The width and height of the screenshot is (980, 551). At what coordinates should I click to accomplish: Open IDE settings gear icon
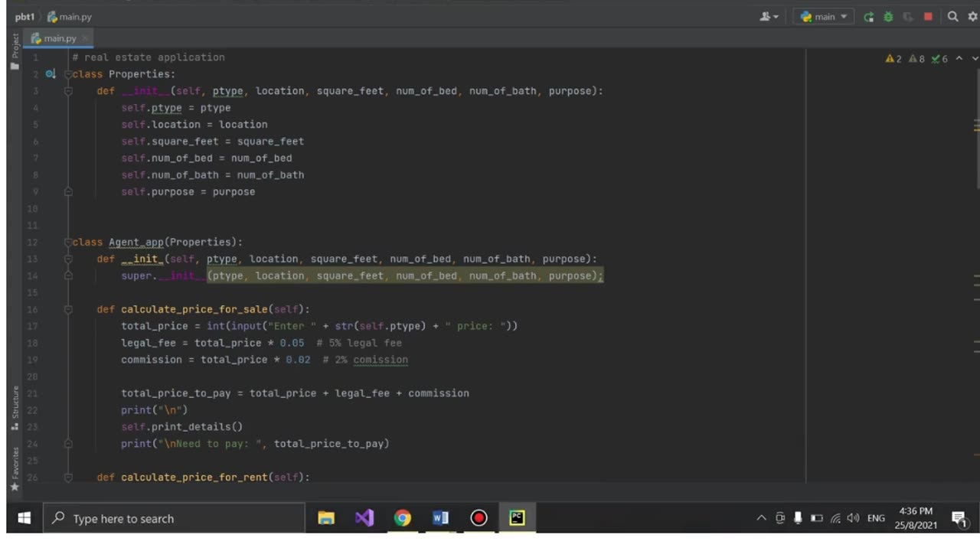point(972,16)
